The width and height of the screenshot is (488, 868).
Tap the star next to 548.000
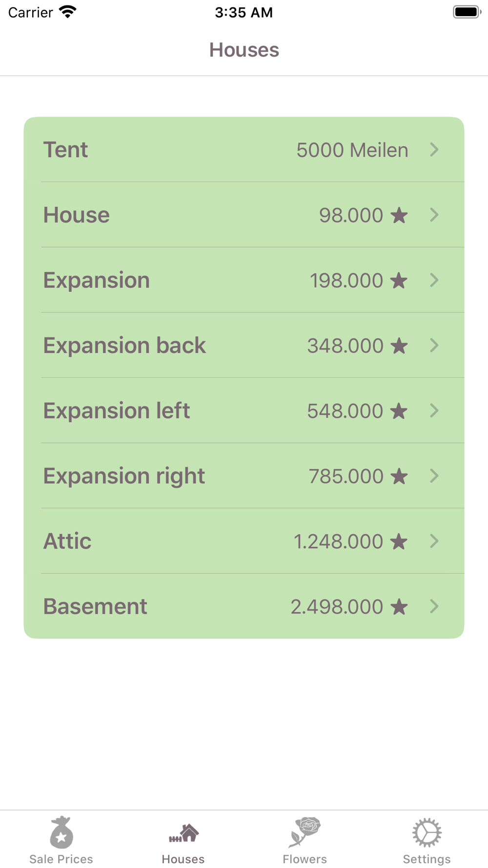coord(399,411)
